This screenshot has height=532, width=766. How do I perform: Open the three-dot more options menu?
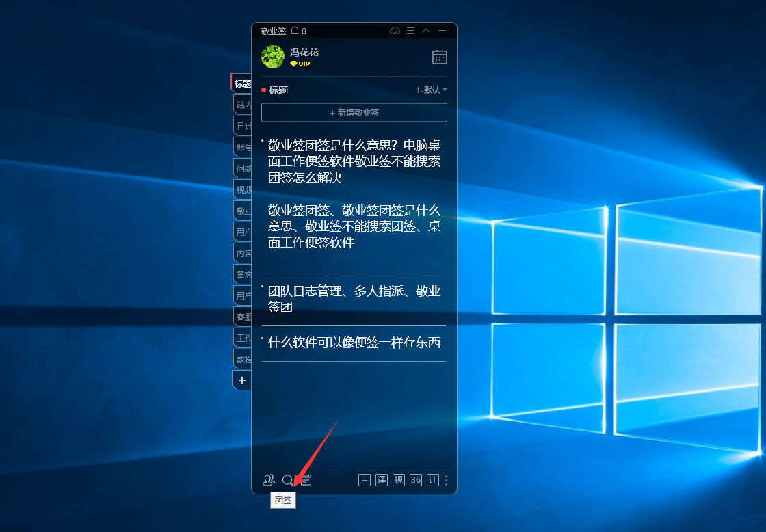coord(446,480)
